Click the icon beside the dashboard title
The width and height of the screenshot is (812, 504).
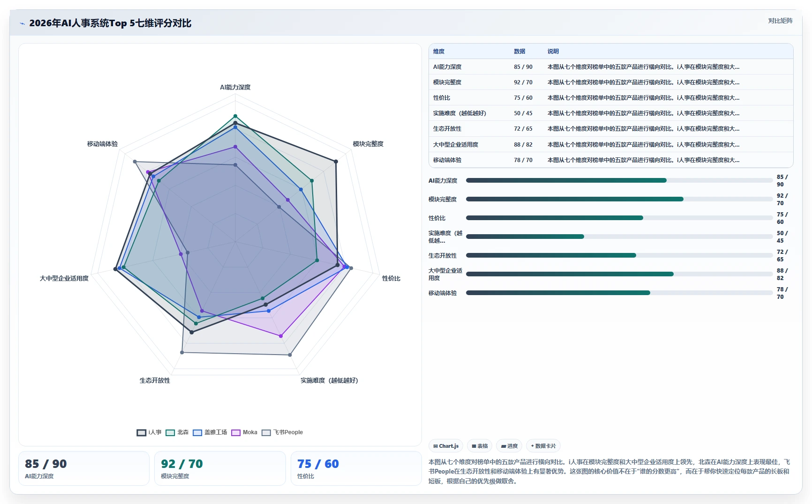pyautogui.click(x=22, y=23)
